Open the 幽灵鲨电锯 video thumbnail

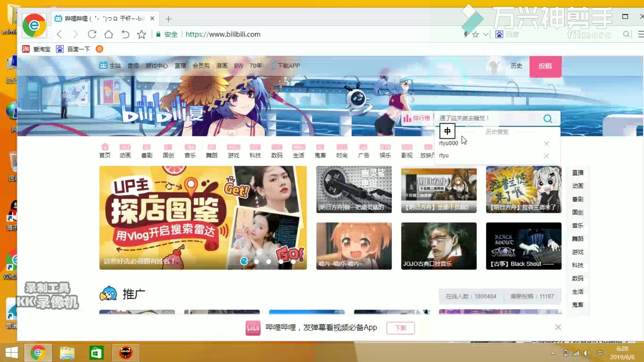point(354,189)
